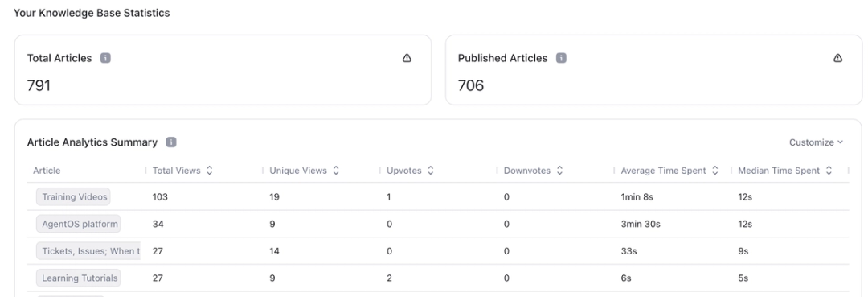868x297 pixels.
Task: Click Upvotes value 1 for Training Videos
Action: (389, 196)
